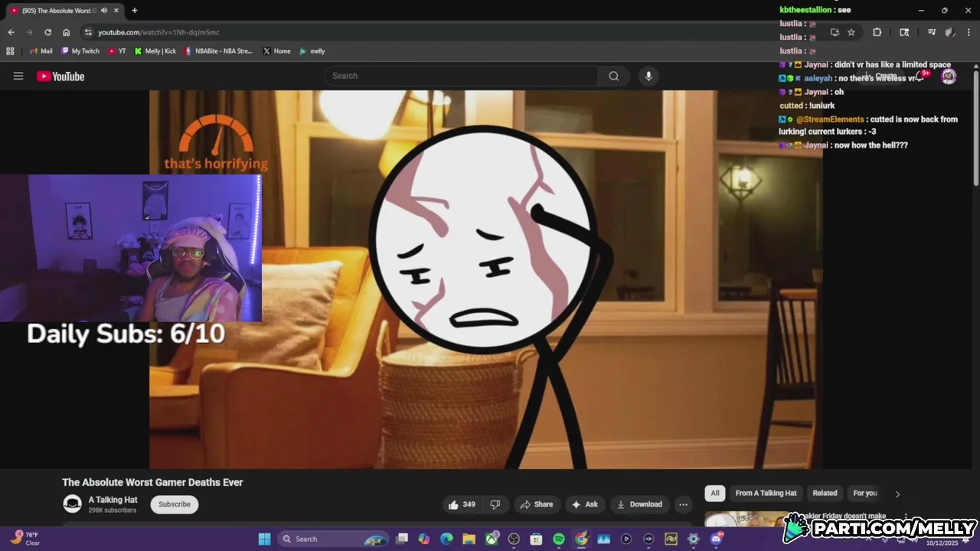Go to YouTube home via the logo
The height and width of the screenshot is (551, 980).
coord(60,76)
